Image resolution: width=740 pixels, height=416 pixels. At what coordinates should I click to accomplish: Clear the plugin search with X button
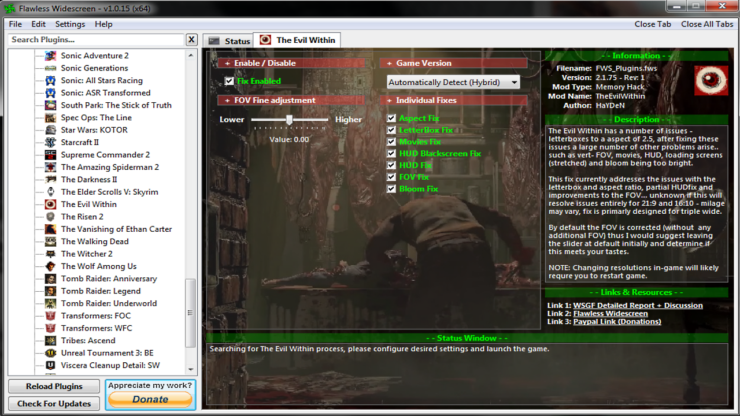[191, 40]
